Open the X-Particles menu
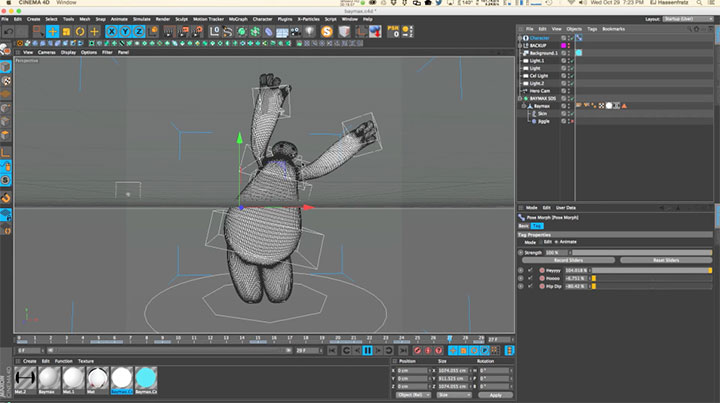Image resolution: width=720 pixels, height=403 pixels. coord(308,19)
